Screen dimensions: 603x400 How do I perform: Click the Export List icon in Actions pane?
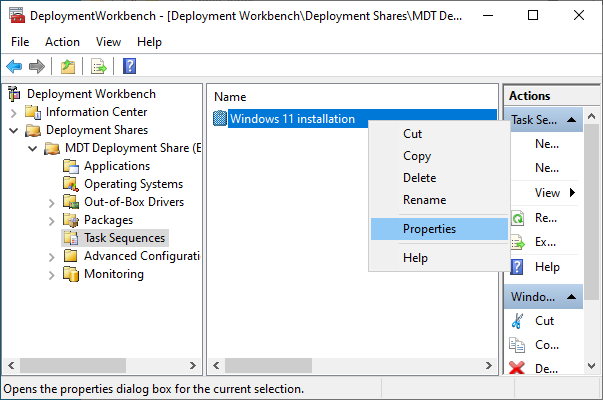pyautogui.click(x=518, y=242)
